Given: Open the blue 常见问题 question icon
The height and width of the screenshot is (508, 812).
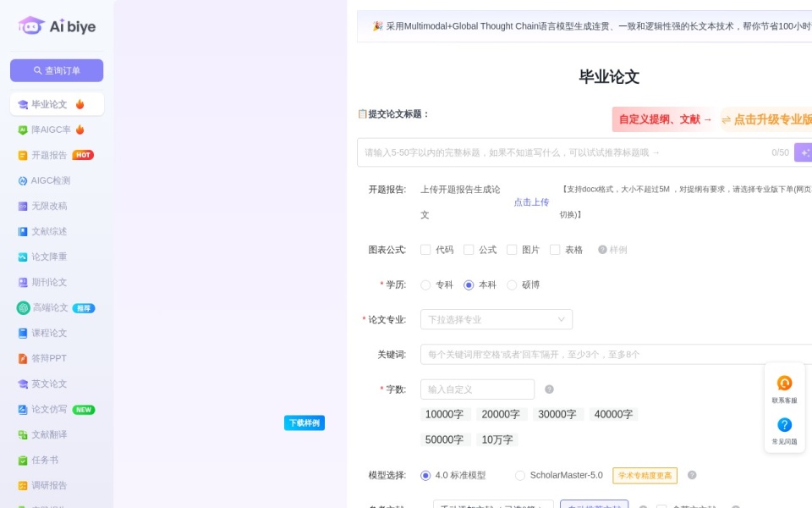Looking at the screenshot, I should (x=784, y=425).
